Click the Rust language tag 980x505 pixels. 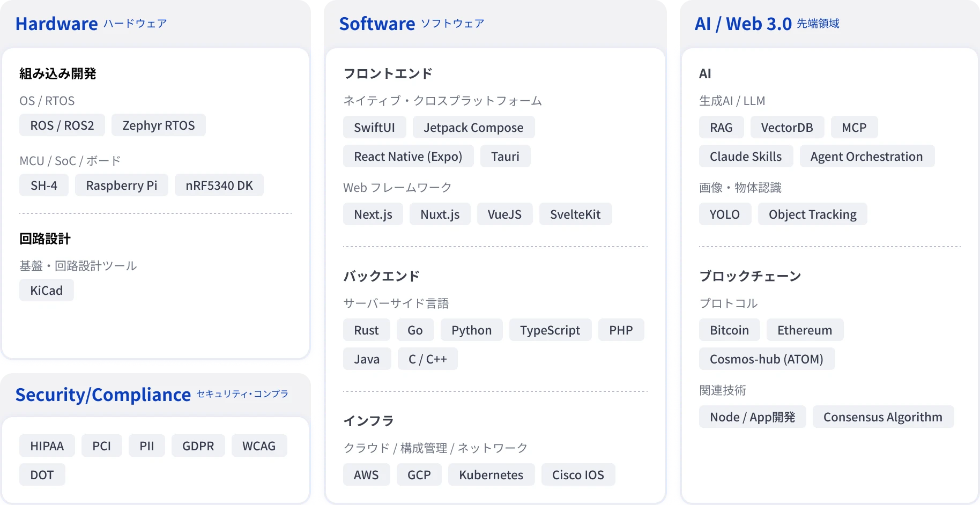[367, 330]
